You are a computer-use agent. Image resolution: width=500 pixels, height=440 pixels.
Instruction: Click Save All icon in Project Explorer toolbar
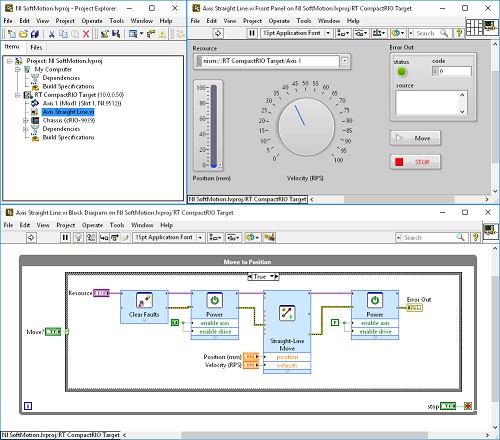click(34, 34)
